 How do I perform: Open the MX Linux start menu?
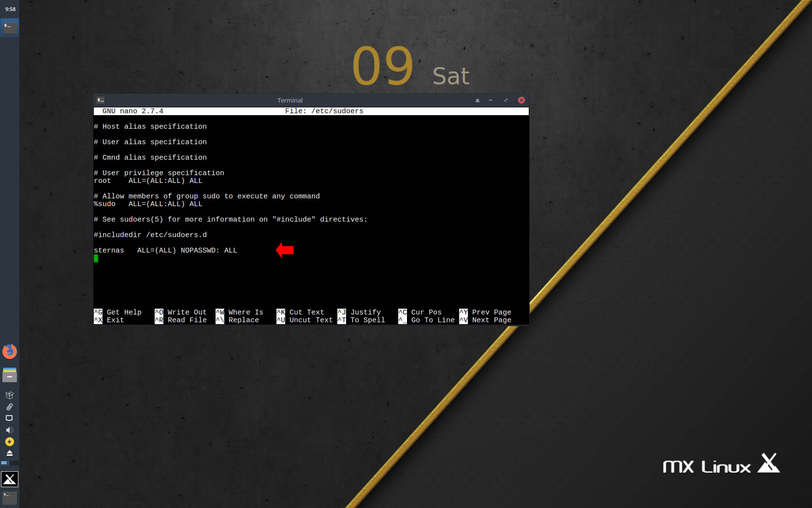[x=10, y=479]
